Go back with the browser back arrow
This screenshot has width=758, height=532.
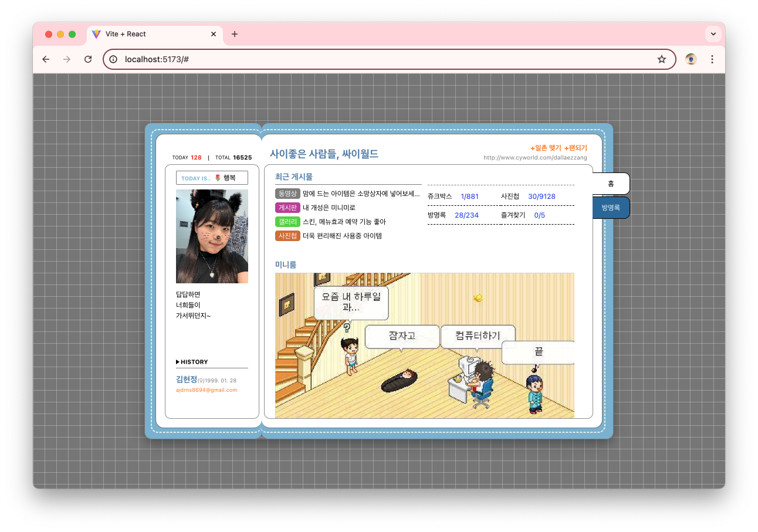pyautogui.click(x=46, y=59)
